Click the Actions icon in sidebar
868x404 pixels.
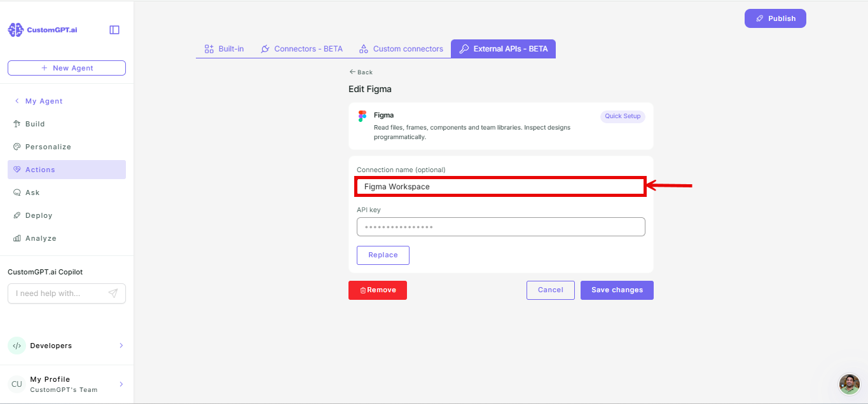[x=17, y=170]
